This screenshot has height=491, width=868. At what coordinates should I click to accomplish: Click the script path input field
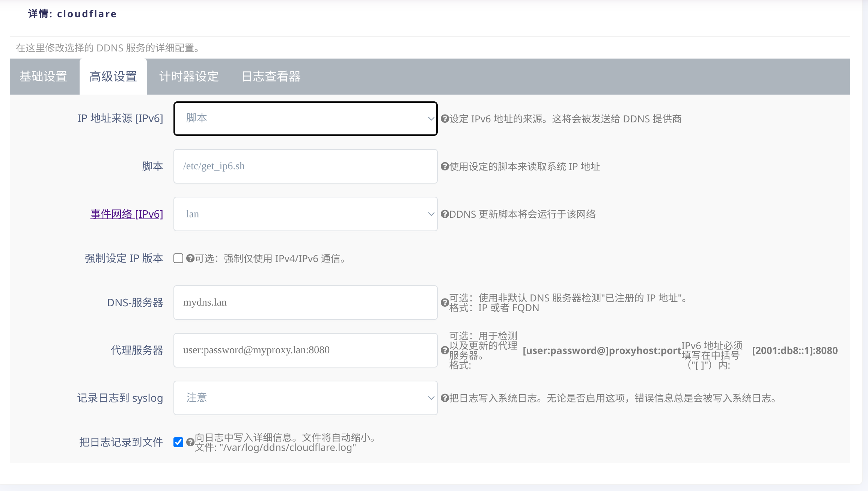tap(305, 166)
